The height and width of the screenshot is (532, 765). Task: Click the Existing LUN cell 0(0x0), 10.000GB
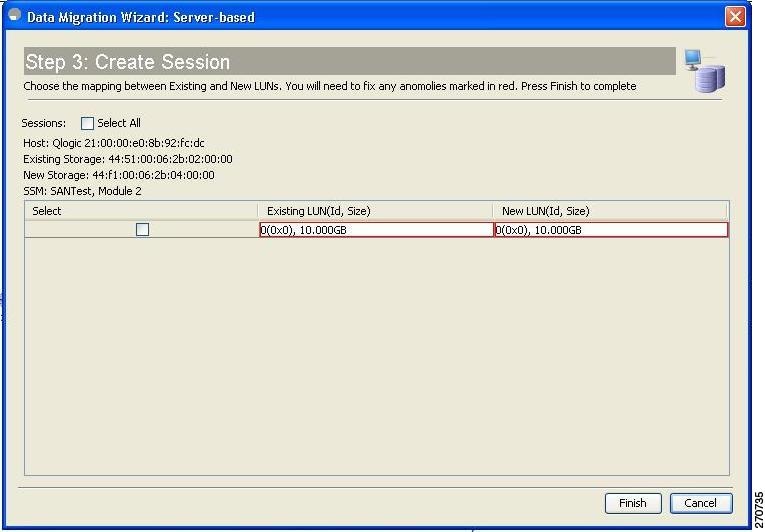click(x=377, y=230)
